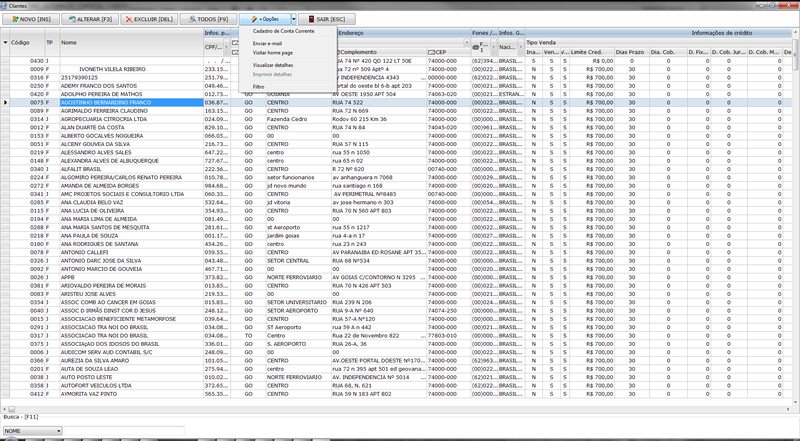Toggle the + Opções dropdown arrow
The height and width of the screenshot is (441, 800).
(293, 19)
